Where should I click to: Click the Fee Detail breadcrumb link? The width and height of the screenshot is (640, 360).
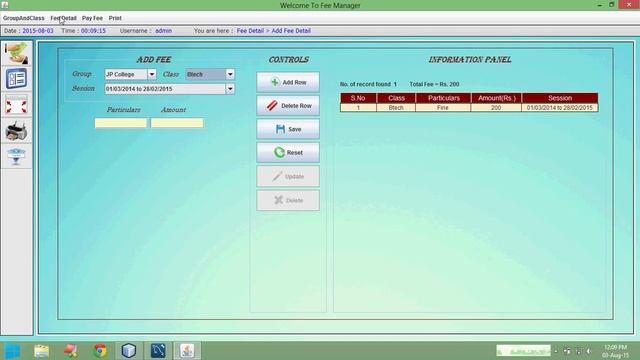[x=250, y=31]
